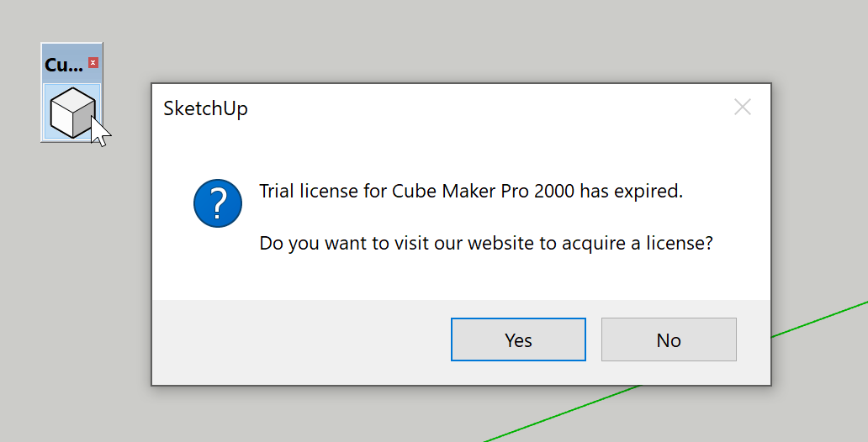Click the white top face of the cube icon
The width and height of the screenshot is (868, 442).
(x=73, y=99)
